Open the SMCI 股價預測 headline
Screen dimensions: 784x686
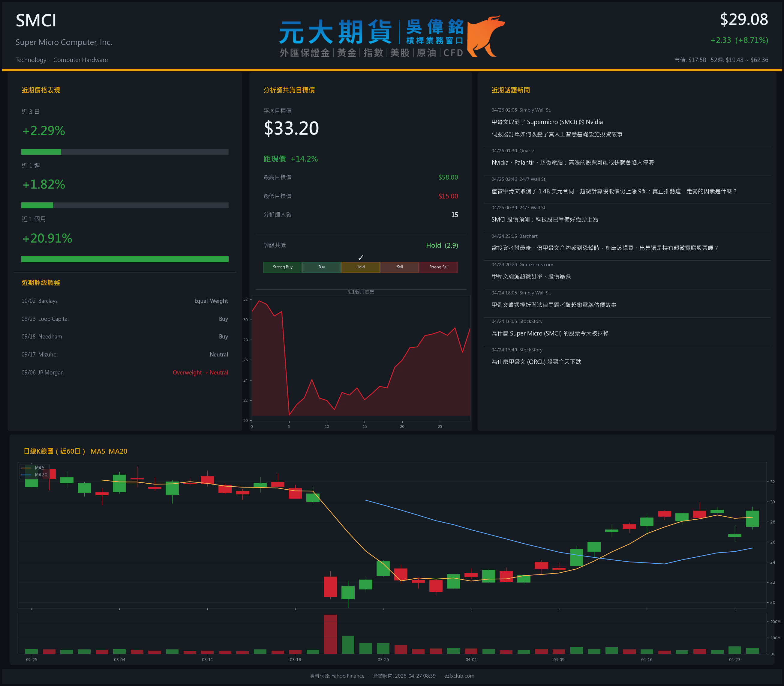pyautogui.click(x=545, y=219)
